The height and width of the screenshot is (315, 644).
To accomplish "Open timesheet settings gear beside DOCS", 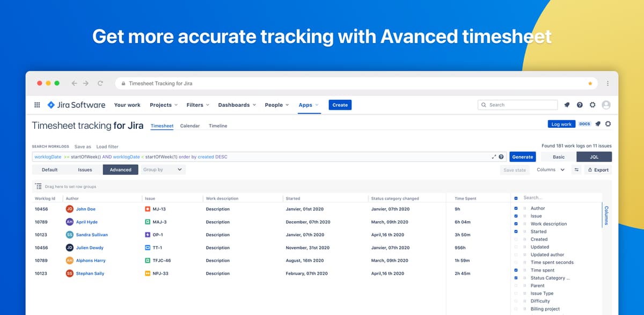I will tap(608, 124).
